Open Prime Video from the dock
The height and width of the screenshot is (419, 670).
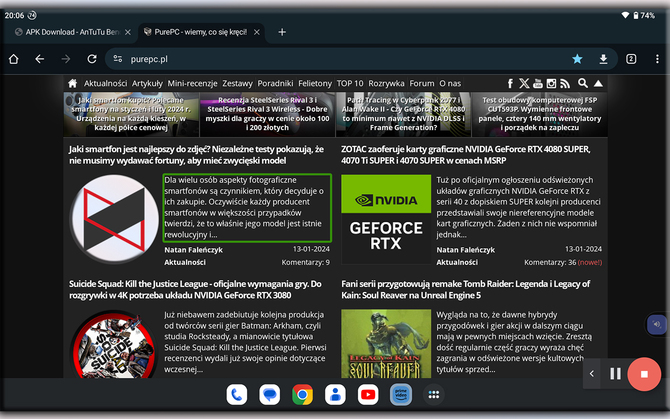(401, 395)
